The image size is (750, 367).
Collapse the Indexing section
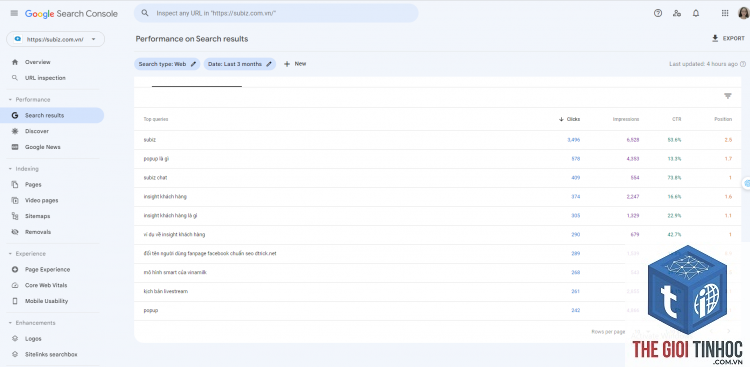click(23, 169)
